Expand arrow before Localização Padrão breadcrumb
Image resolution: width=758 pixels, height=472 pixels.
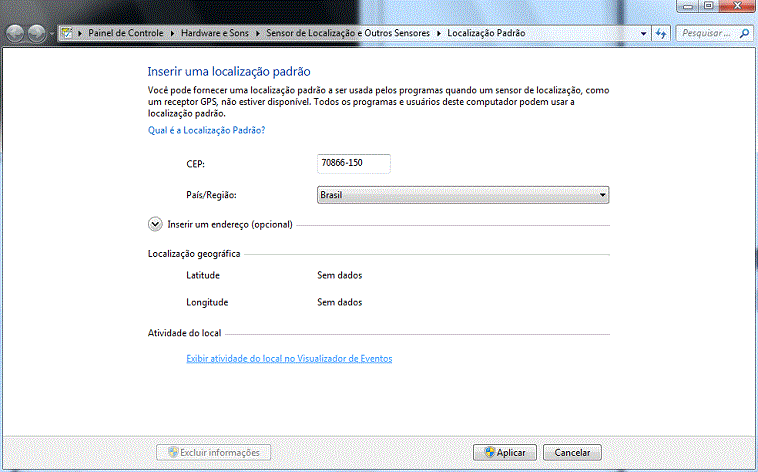[439, 33]
